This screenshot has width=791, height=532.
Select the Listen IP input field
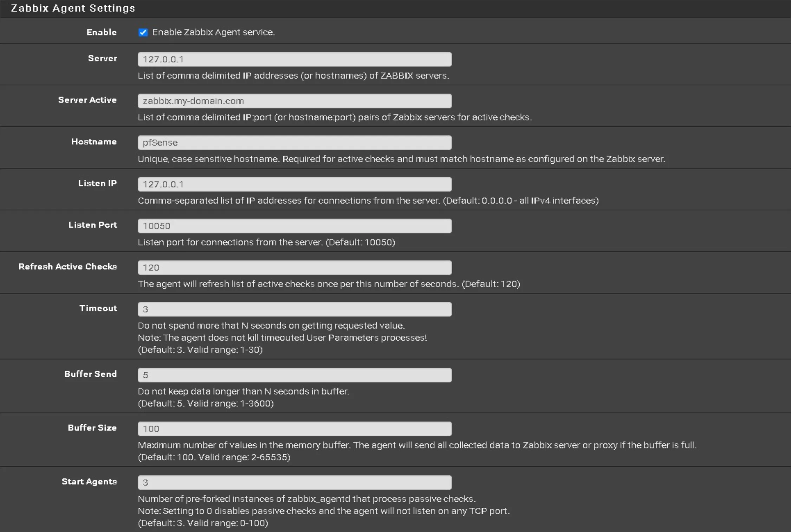tap(294, 184)
